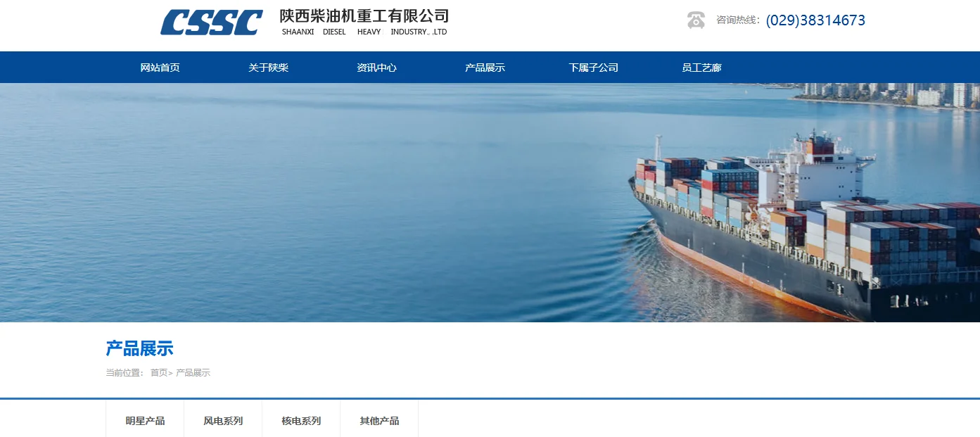The height and width of the screenshot is (437, 980).
Task: Select 产品展示 in the blue navigation bar
Action: click(x=485, y=68)
